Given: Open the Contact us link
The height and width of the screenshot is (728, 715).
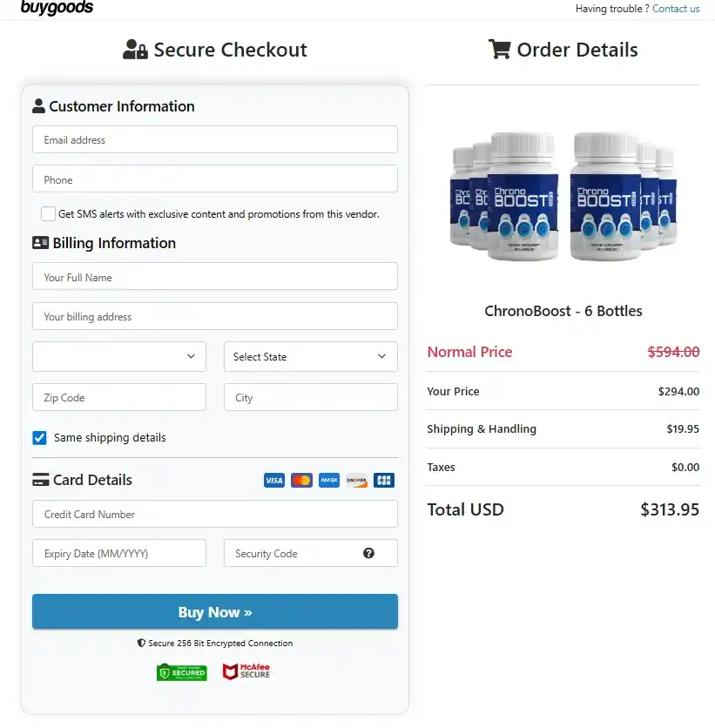Looking at the screenshot, I should [676, 8].
